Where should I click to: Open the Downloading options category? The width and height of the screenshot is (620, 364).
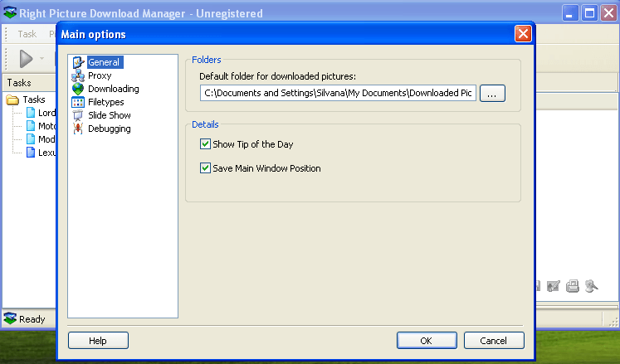pyautogui.click(x=114, y=89)
